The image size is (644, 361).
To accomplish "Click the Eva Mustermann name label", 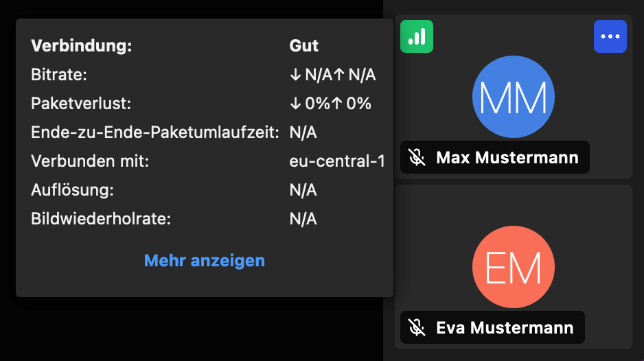I will pos(505,327).
